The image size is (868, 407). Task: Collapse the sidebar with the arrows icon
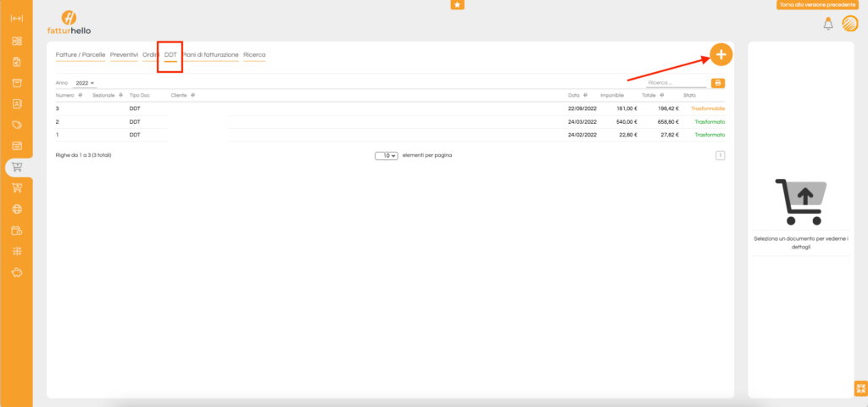click(16, 19)
